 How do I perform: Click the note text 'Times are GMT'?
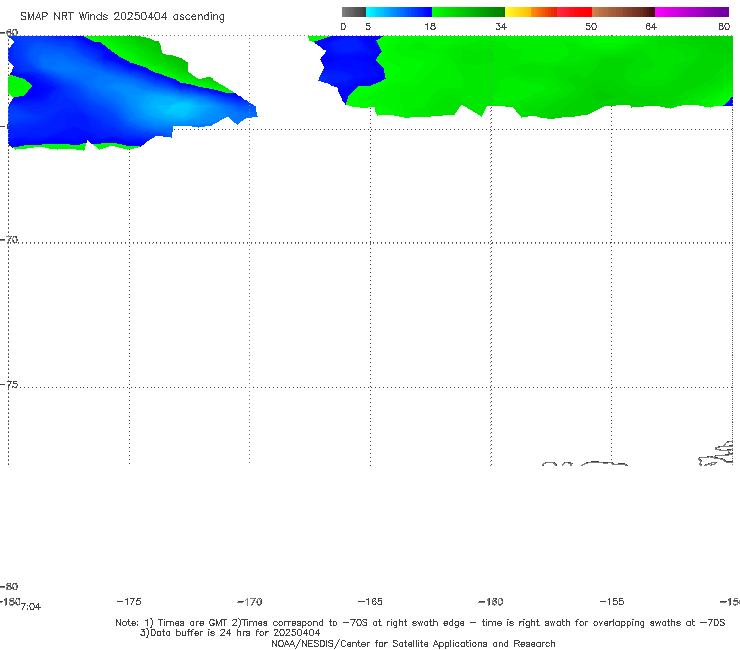193,623
